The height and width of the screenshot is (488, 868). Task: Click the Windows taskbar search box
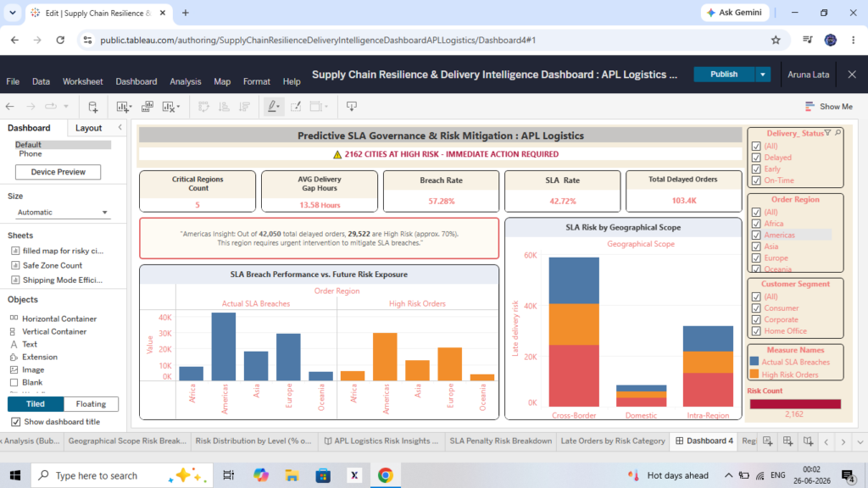click(x=120, y=475)
